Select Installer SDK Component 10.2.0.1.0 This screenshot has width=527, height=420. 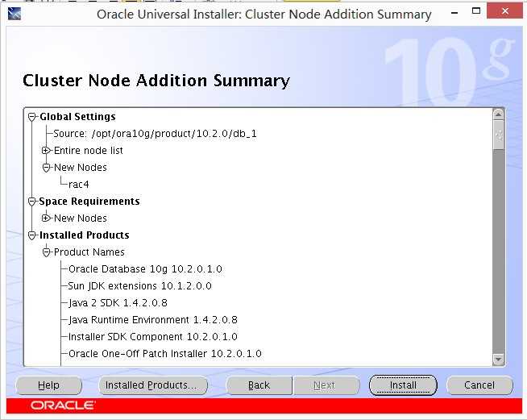pos(153,337)
